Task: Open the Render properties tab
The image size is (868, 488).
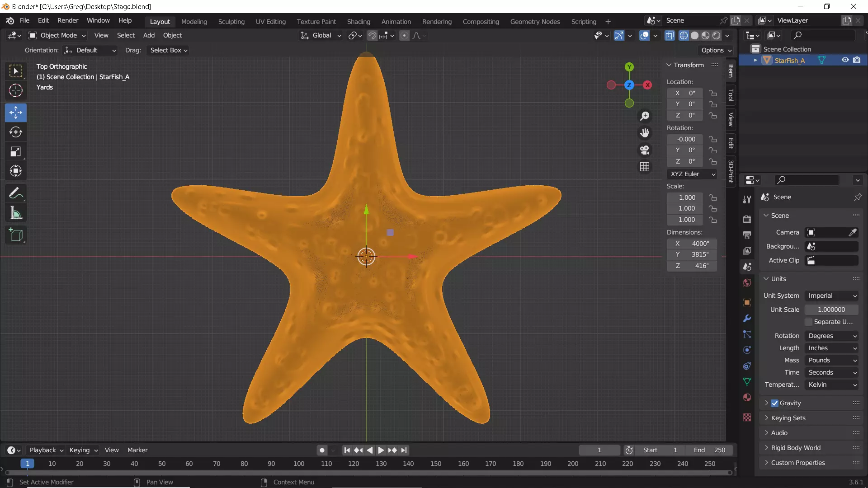Action: [747, 219]
